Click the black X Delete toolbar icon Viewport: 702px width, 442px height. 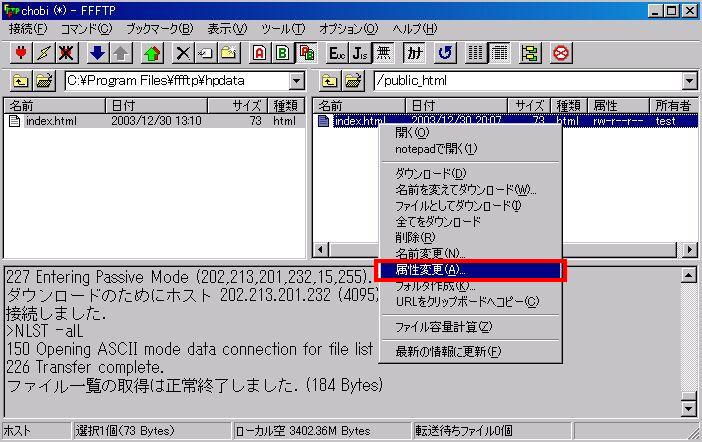tap(184, 53)
